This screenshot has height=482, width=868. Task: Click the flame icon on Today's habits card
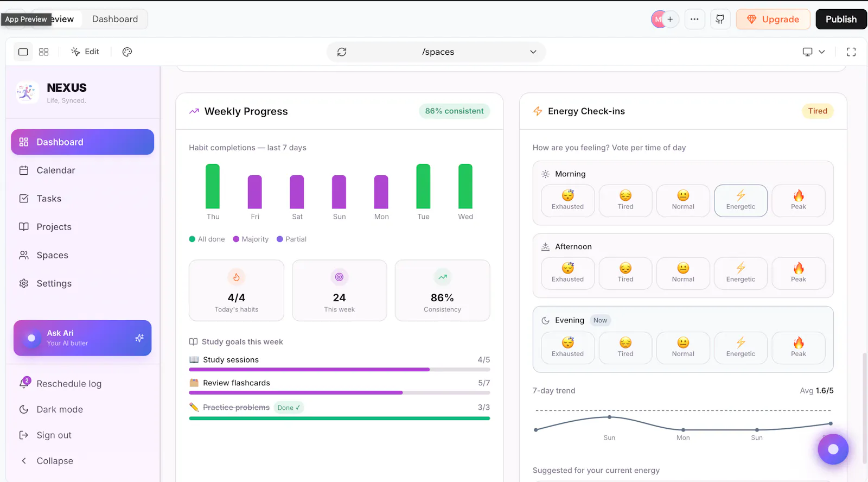coord(237,277)
